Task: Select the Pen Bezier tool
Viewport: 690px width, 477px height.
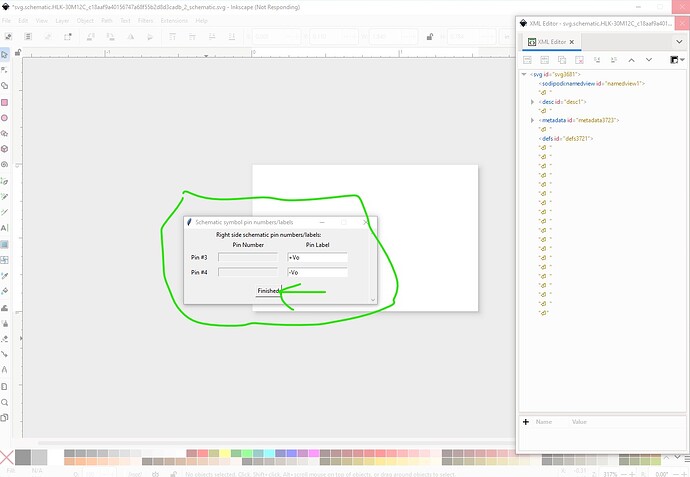Action: pyautogui.click(x=4, y=181)
